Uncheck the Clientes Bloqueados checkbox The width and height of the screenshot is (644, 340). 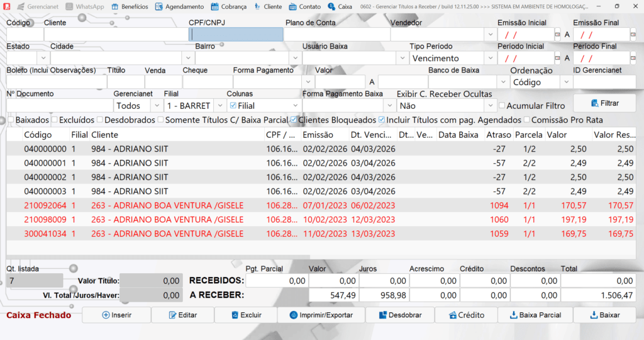point(294,120)
